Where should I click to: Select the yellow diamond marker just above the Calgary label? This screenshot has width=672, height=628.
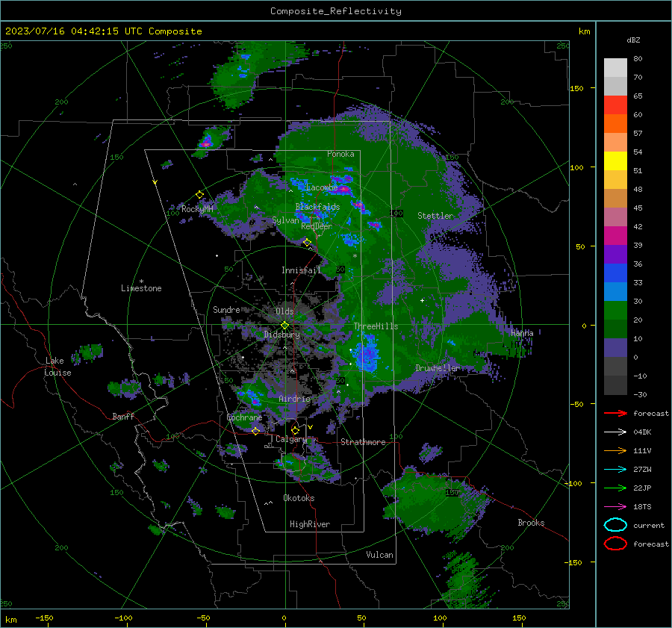(x=295, y=430)
